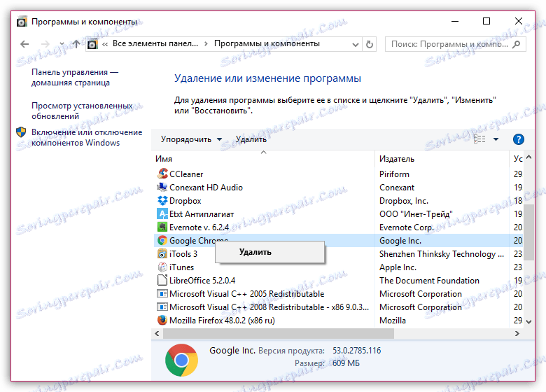This screenshot has width=546, height=392.
Task: Go forward with the right arrow
Action: tap(45, 44)
